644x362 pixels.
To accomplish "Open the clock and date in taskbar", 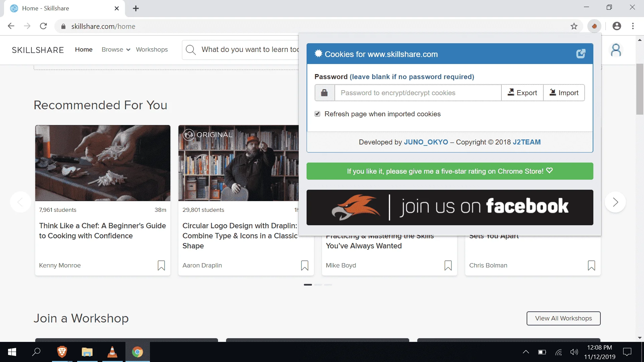I will [600, 352].
